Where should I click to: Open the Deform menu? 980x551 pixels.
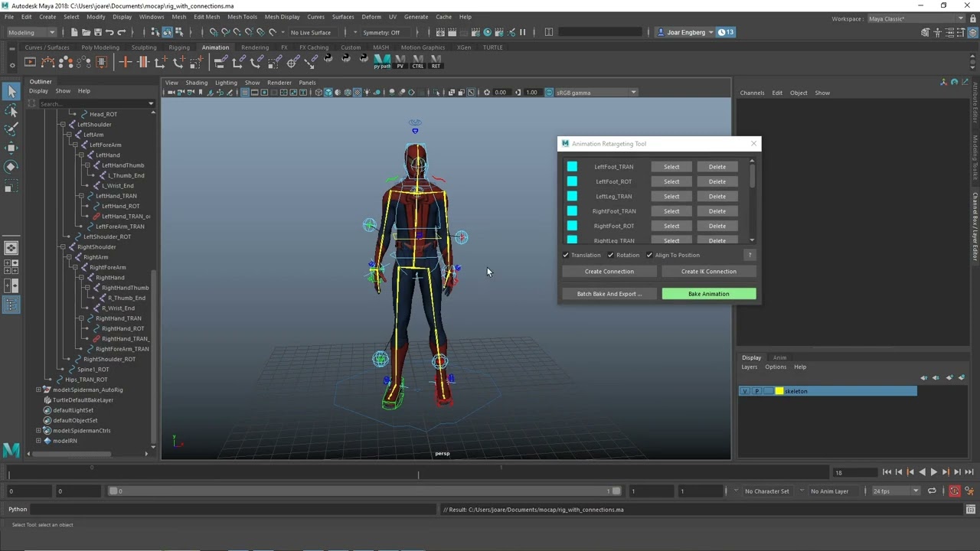(371, 17)
